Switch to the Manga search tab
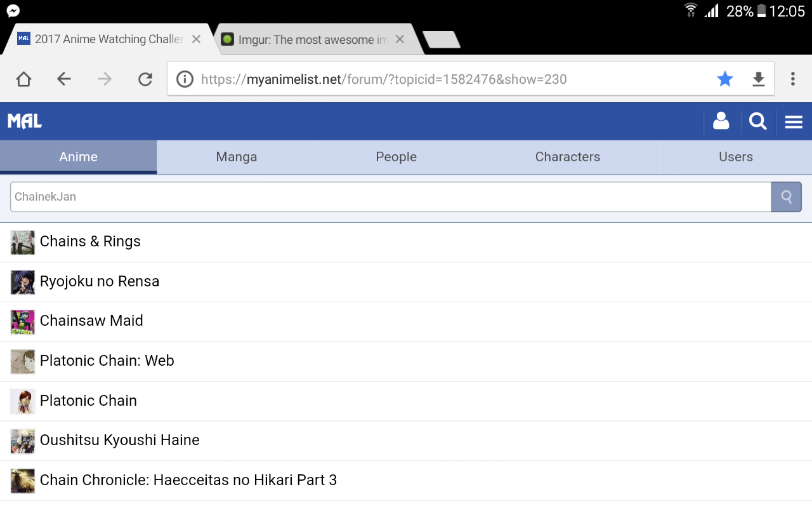 (x=237, y=157)
